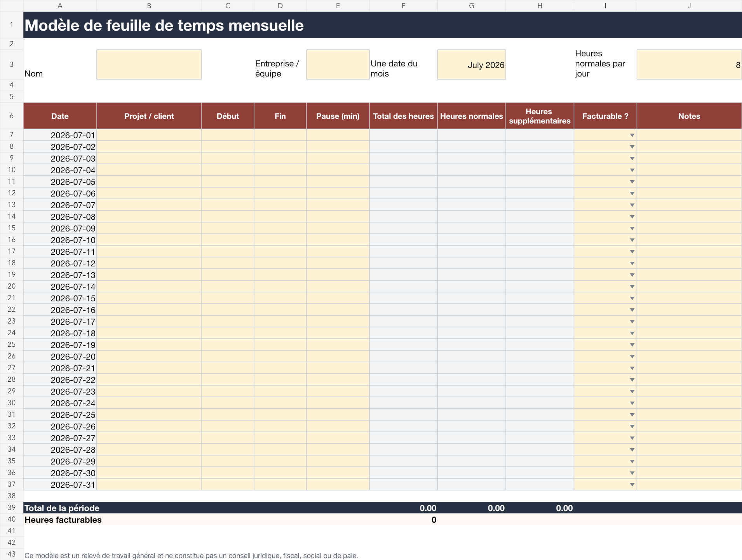Select the Nom input cell
The width and height of the screenshot is (742, 560).
[x=149, y=64]
